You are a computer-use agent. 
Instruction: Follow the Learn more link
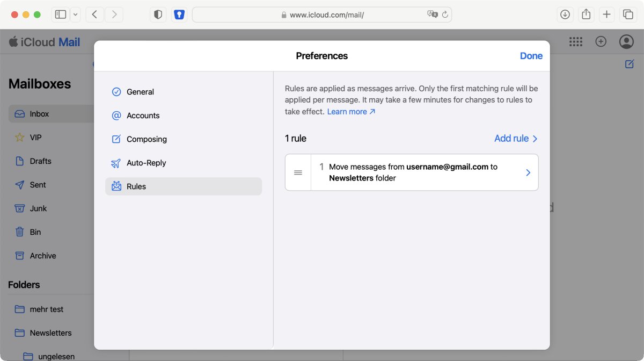click(x=351, y=112)
